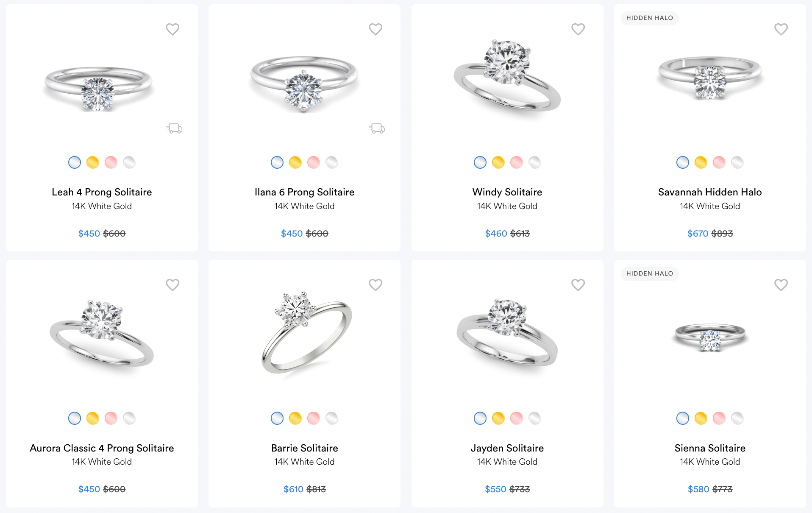Viewport: 812px width, 513px height.
Task: Add Leah 4 Prong Solitaire to wishlist
Action: (x=172, y=29)
